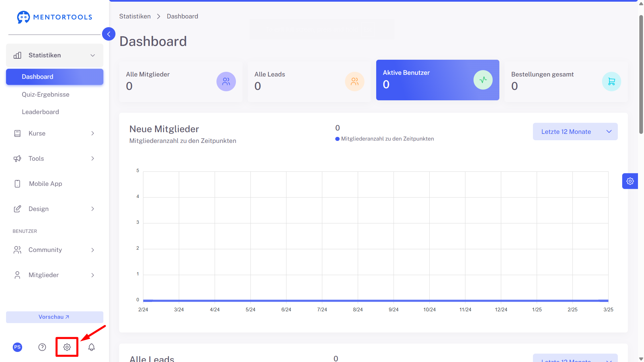Click the Vorschau preview button
The image size is (644, 362).
[x=55, y=317]
